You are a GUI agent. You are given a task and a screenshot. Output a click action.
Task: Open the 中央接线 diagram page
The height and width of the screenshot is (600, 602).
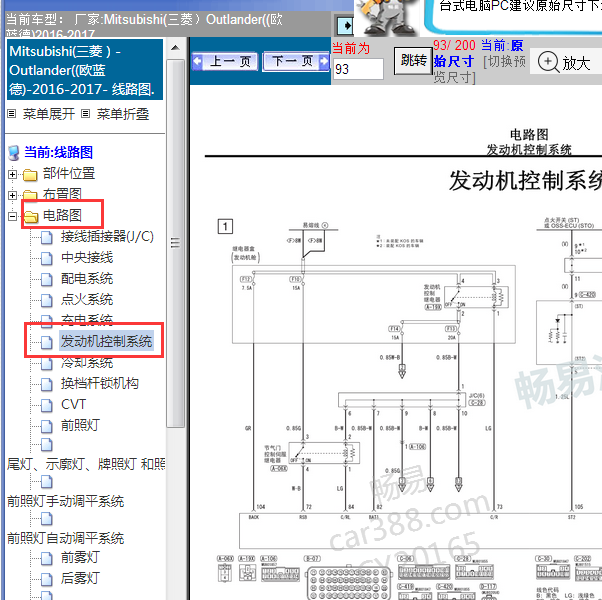coord(87,258)
